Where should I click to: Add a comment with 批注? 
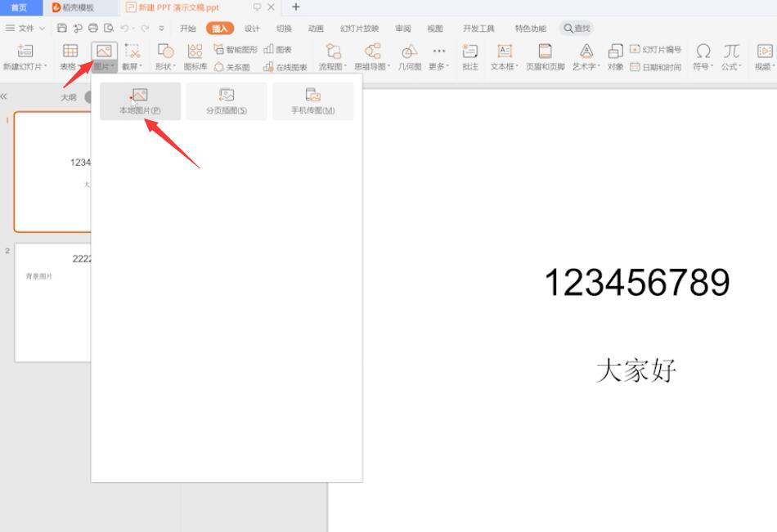tap(469, 57)
